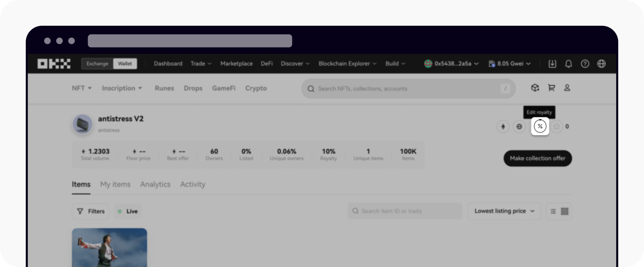The width and height of the screenshot is (644, 267).
Task: Click the 0.06% Unique owners stat
Action: click(x=287, y=154)
